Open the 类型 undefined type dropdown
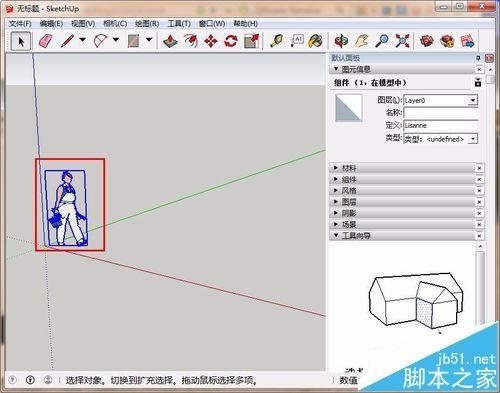500x393 pixels. (472, 139)
